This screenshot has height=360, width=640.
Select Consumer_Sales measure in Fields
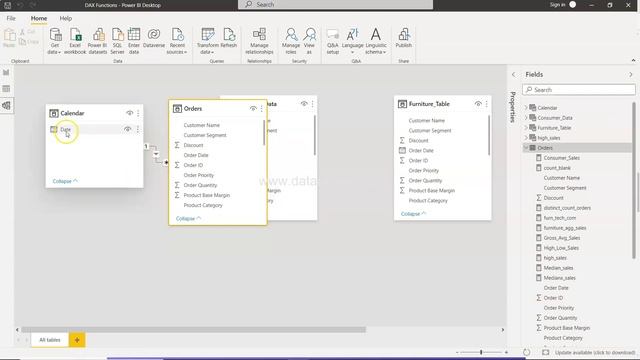click(561, 158)
